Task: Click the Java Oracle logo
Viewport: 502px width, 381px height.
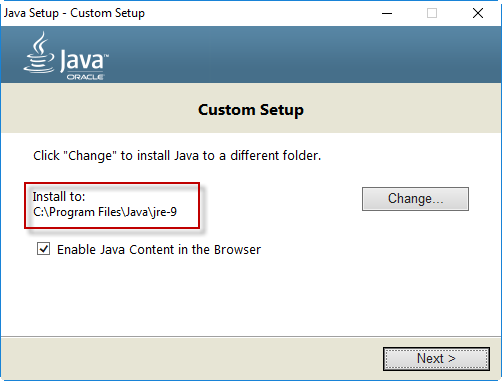Action: click(x=66, y=56)
